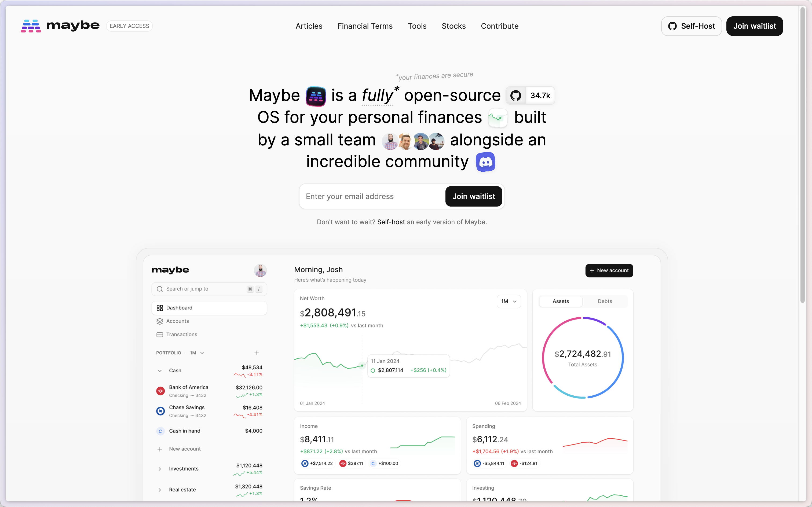The height and width of the screenshot is (507, 812).
Task: Follow the Self-host link under email form
Action: coord(391,222)
